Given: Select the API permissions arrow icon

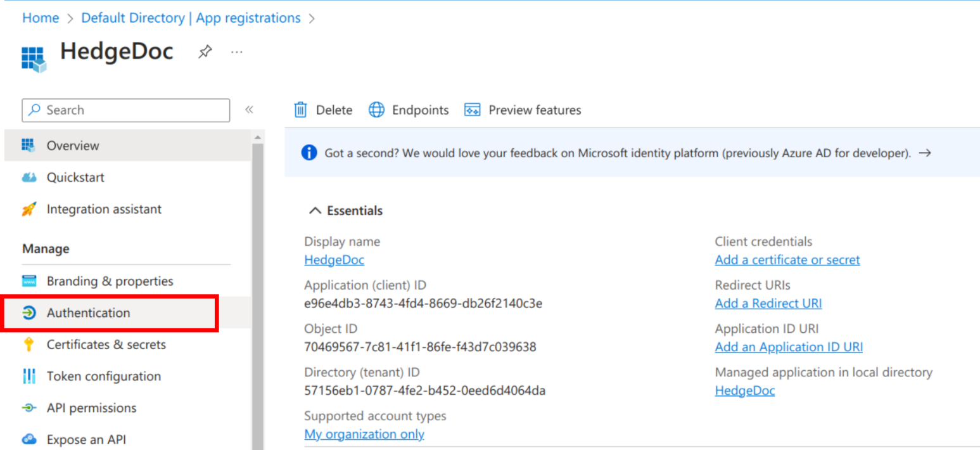Looking at the screenshot, I should click(x=30, y=408).
